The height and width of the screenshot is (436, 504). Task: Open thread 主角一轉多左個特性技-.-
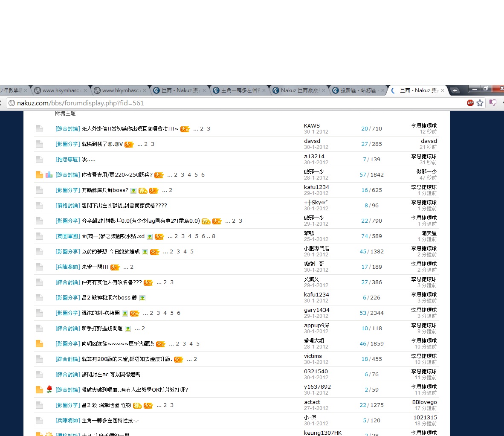pos(110,421)
